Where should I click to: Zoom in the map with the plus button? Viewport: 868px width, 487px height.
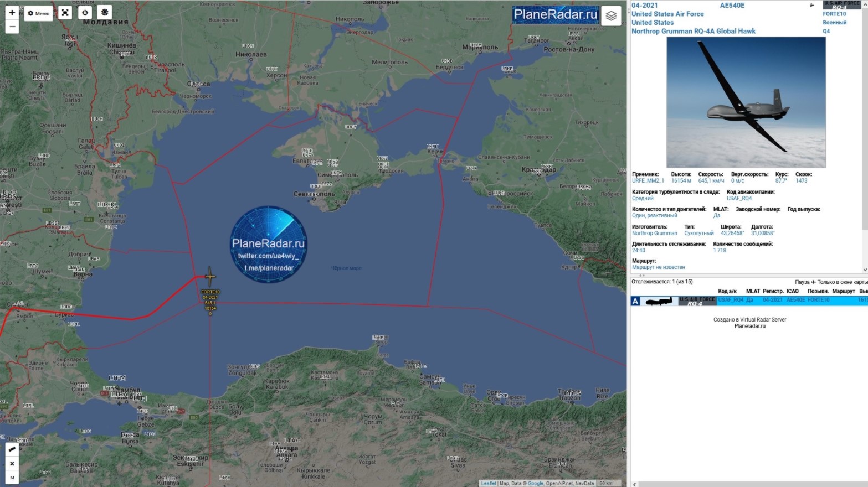click(12, 13)
